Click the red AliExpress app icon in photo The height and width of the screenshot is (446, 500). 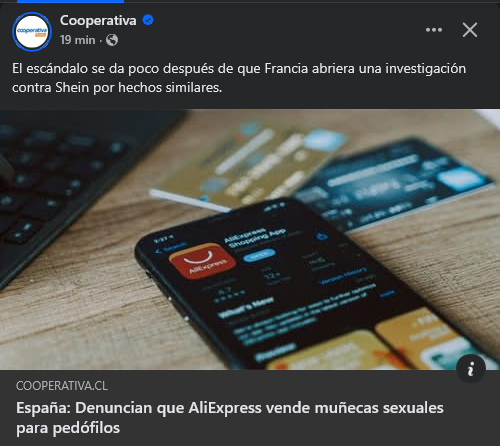[203, 260]
